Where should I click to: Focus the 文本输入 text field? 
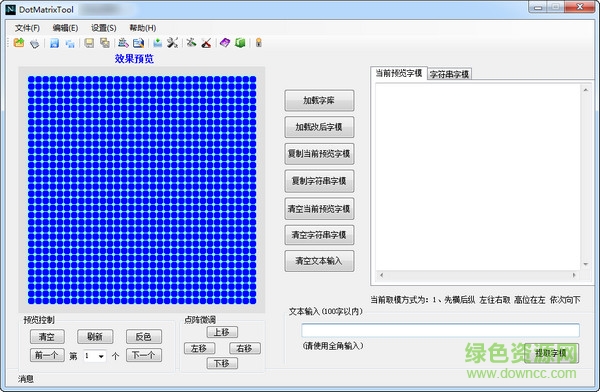440,330
